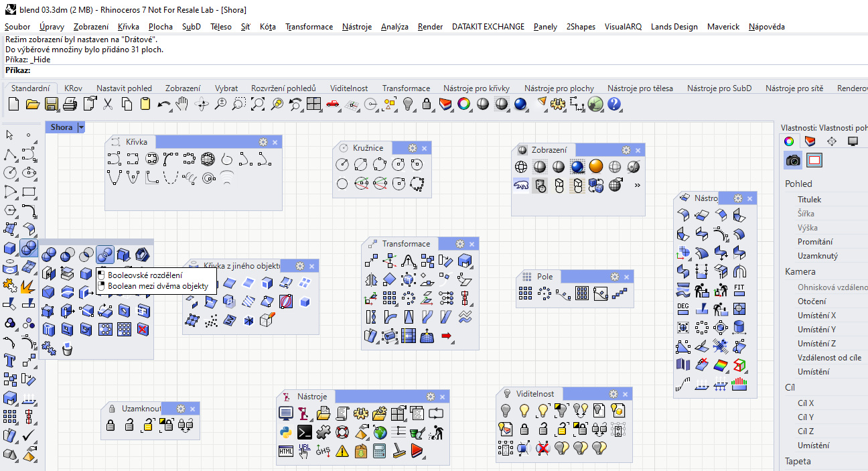Toggle the yellow show-objects bulb in Viditelnost panel
Screen dimensions: 868x471
524,410
